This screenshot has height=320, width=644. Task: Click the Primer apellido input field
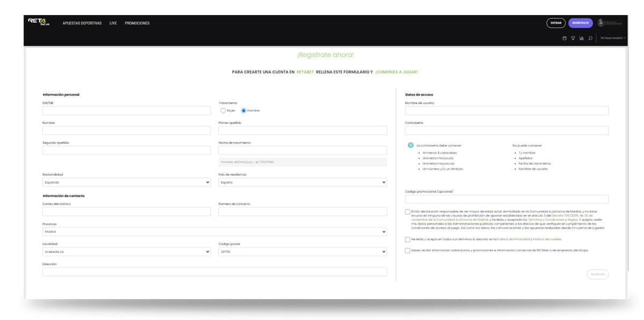pyautogui.click(x=303, y=130)
